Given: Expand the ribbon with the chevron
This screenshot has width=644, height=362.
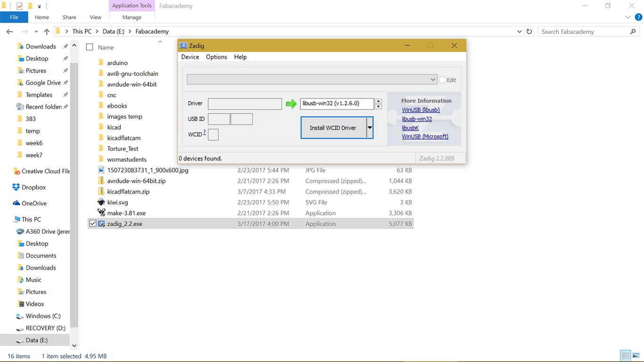Looking at the screenshot, I should point(627,17).
